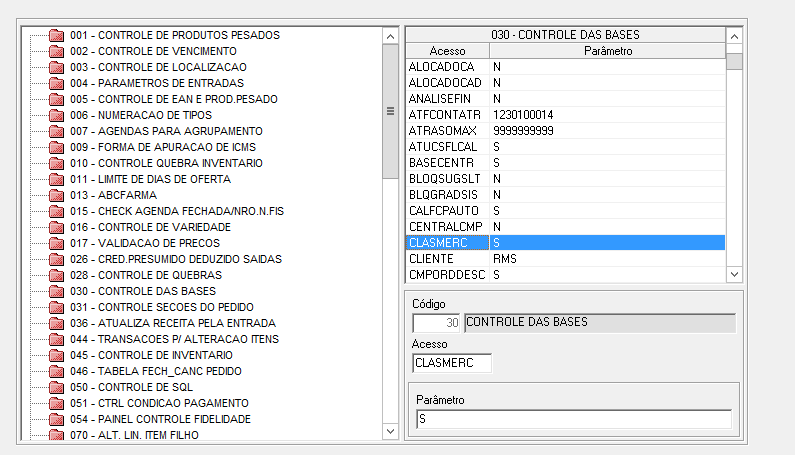Click folder icon for 030 - CONTROLE DAS BASES
795x455 pixels.
point(56,291)
